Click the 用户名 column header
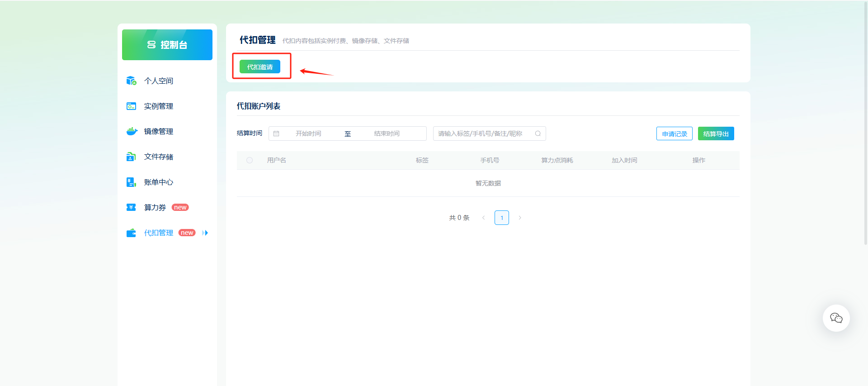The height and width of the screenshot is (386, 868). click(276, 160)
